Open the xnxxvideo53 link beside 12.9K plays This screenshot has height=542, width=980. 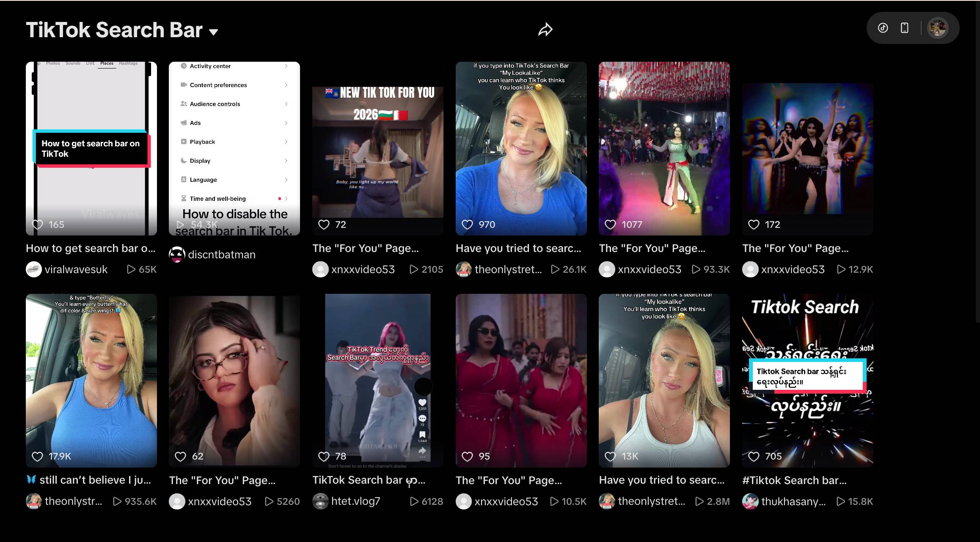click(793, 269)
